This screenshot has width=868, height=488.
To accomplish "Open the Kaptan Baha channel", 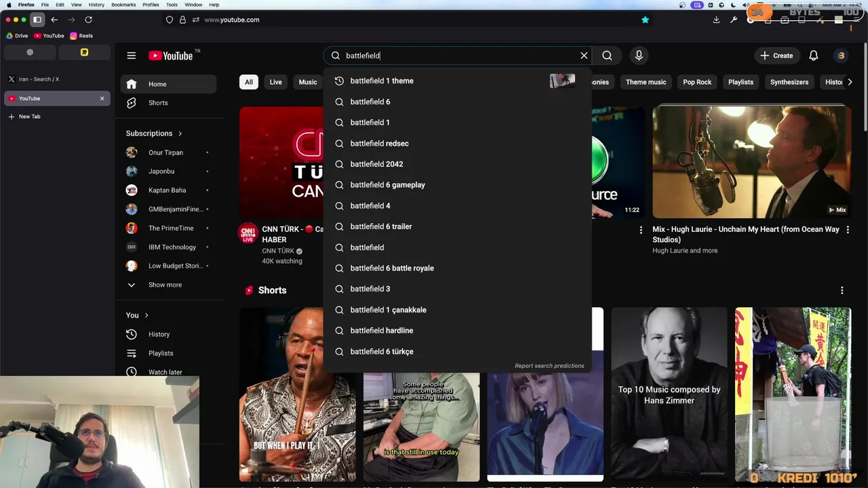I will 169,190.
